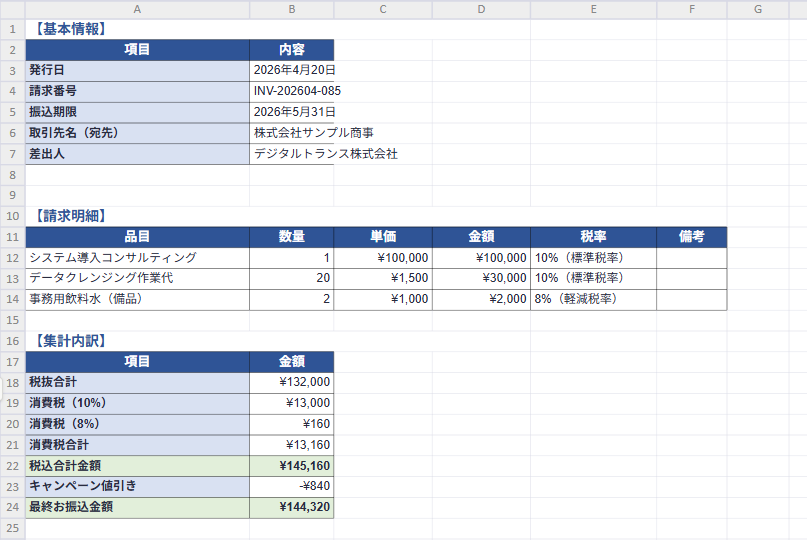Click the キャンペーン値引き amount -¥840
This screenshot has height=540, width=807.
(292, 486)
